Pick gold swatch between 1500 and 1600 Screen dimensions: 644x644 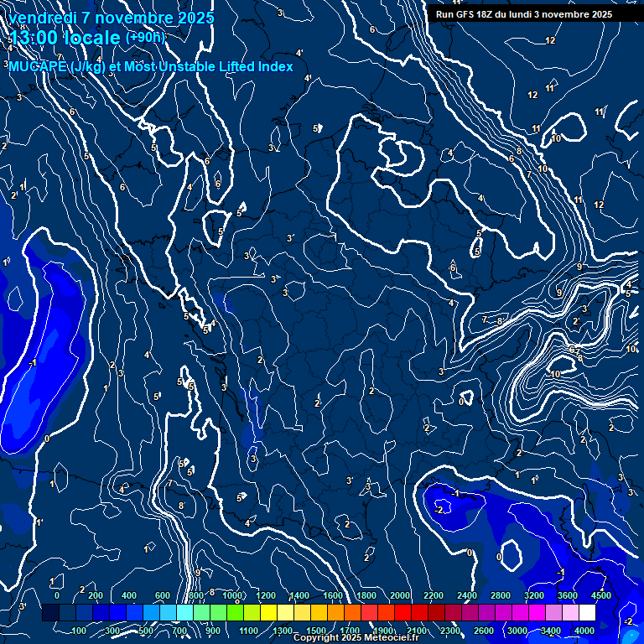point(319,612)
